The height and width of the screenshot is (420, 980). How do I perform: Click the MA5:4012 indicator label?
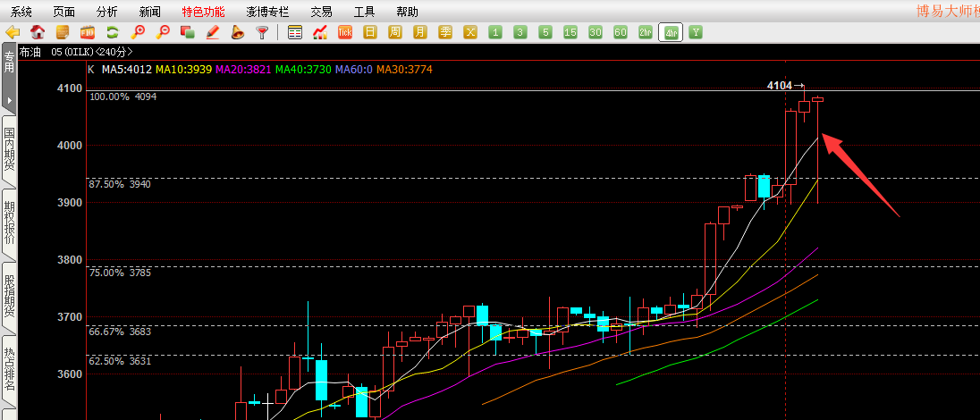[126, 69]
